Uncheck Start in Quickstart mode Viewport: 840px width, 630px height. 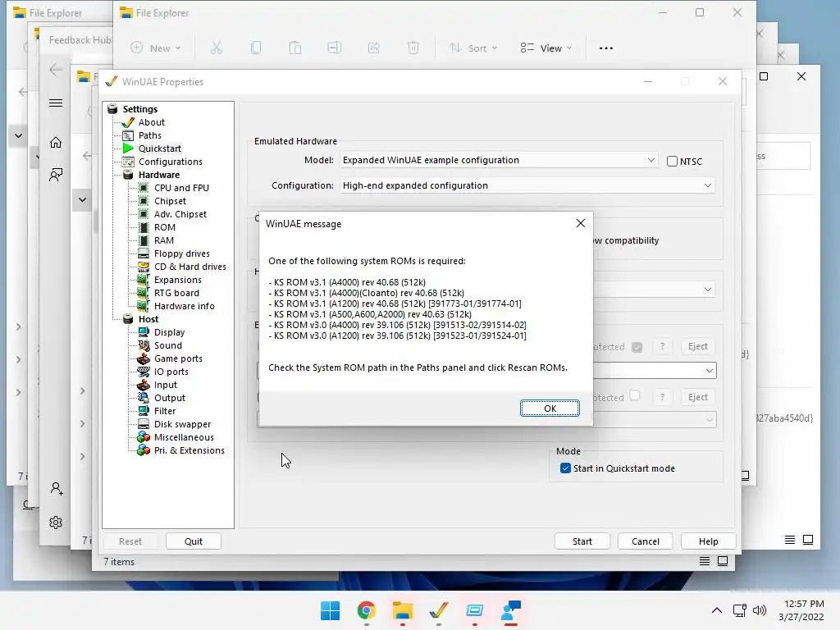click(x=565, y=468)
